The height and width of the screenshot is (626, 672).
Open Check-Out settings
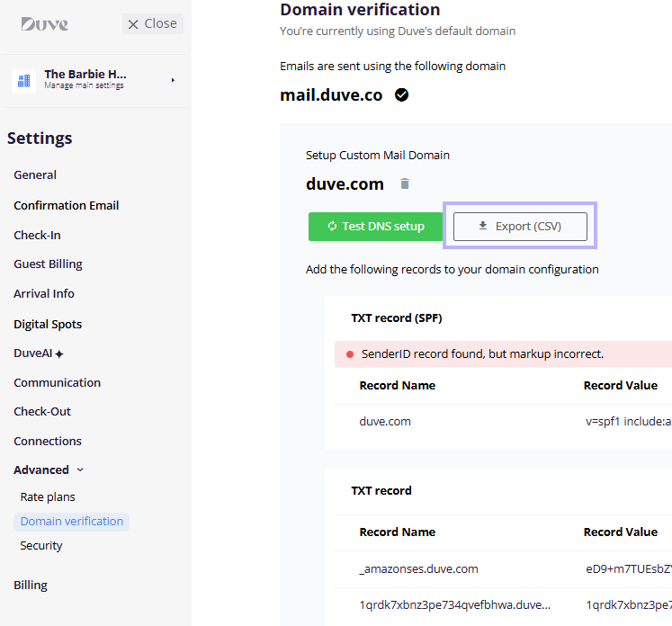[42, 411]
